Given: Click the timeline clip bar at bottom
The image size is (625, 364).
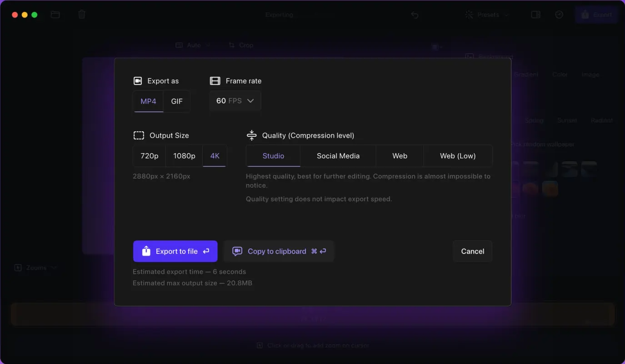Looking at the screenshot, I should 313,314.
